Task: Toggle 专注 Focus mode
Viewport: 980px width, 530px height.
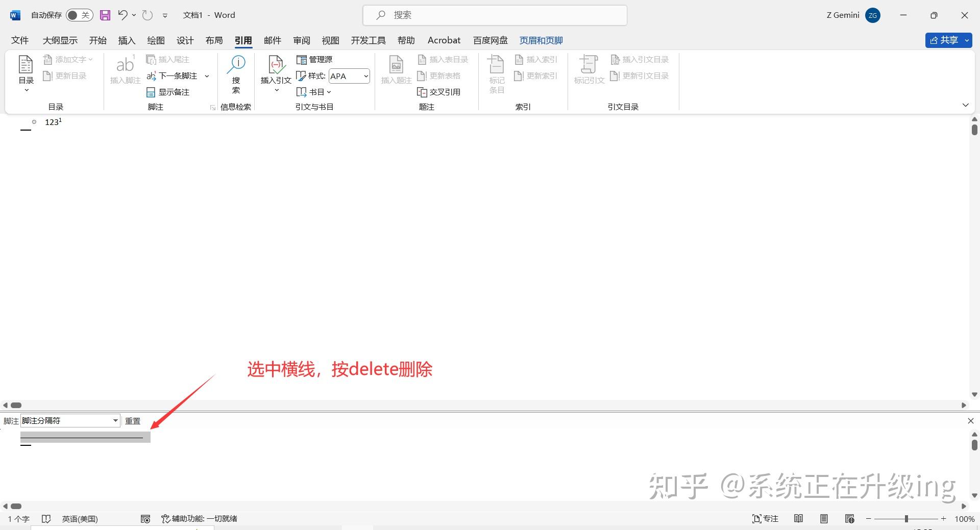Action: click(x=765, y=518)
